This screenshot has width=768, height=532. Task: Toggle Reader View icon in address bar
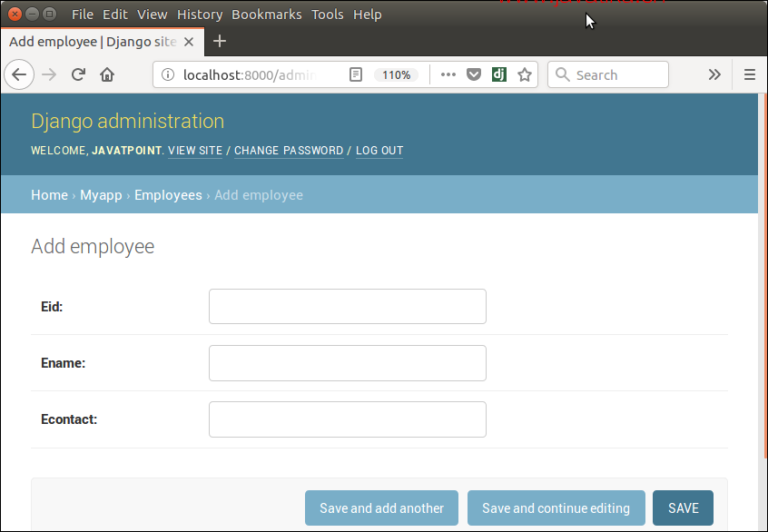point(357,75)
